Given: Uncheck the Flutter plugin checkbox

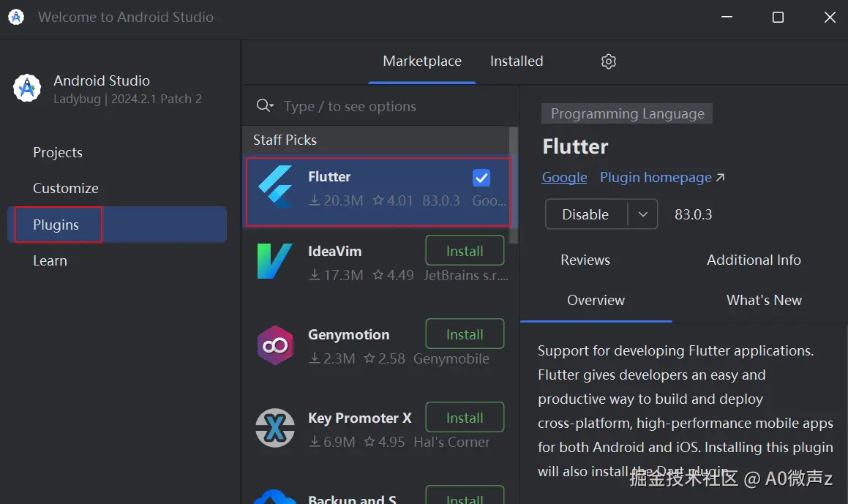Looking at the screenshot, I should [481, 177].
